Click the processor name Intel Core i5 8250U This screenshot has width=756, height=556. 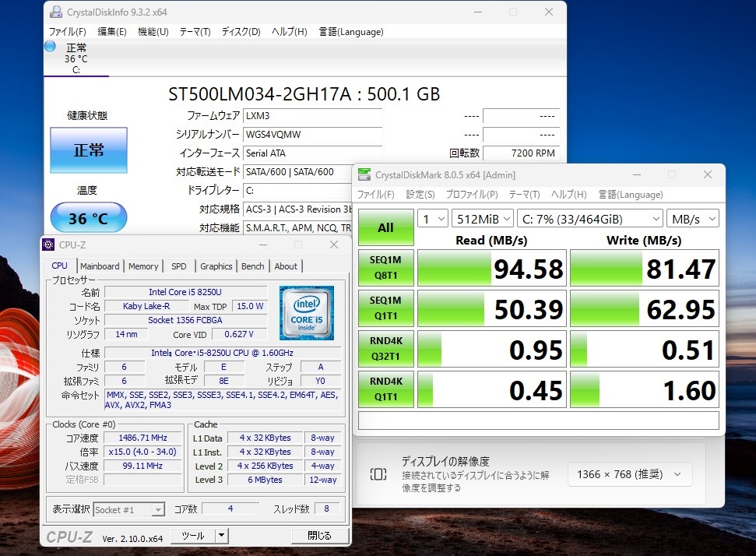185,292
